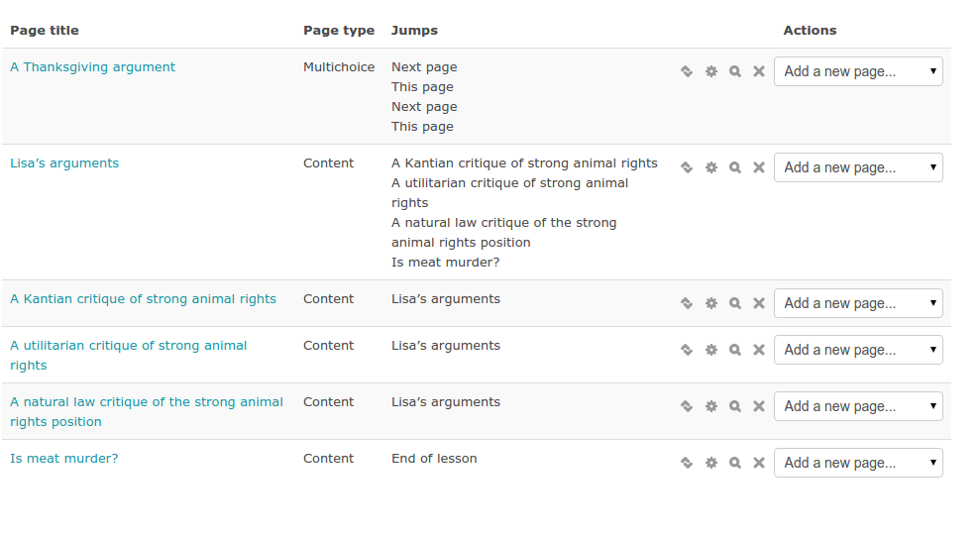The width and height of the screenshot is (980, 539).
Task: Edit the Is meat murder? page settings
Action: coord(710,463)
